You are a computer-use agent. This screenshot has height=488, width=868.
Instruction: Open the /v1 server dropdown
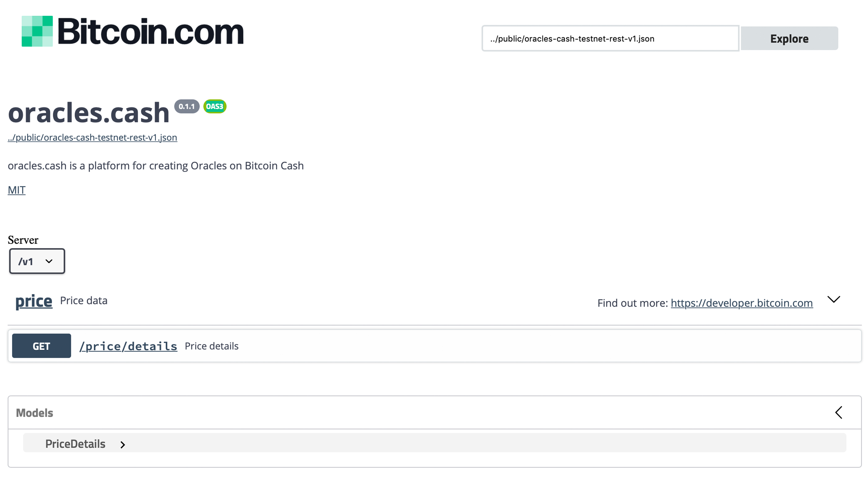point(37,261)
